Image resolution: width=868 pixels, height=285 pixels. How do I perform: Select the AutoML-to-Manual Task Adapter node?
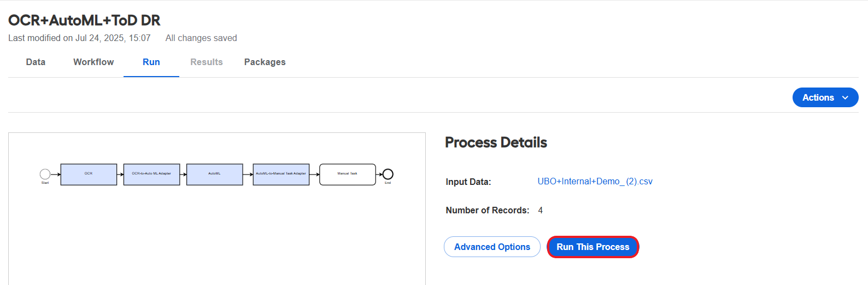pyautogui.click(x=281, y=174)
